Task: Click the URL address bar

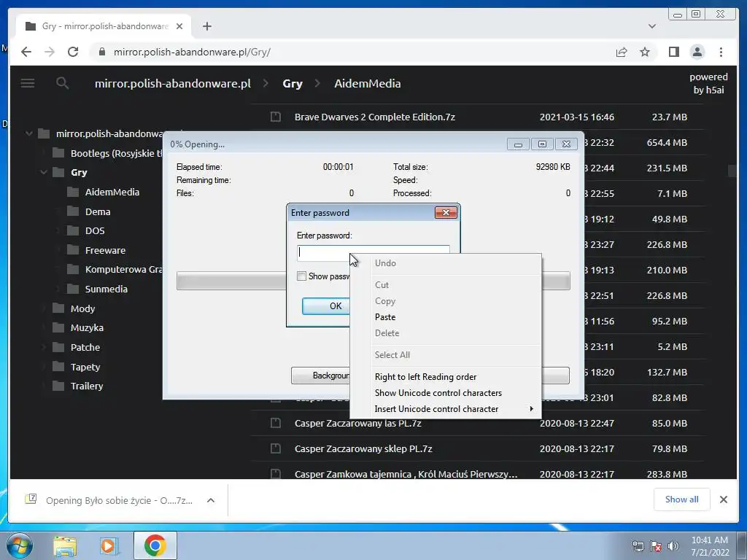Action: [x=350, y=52]
